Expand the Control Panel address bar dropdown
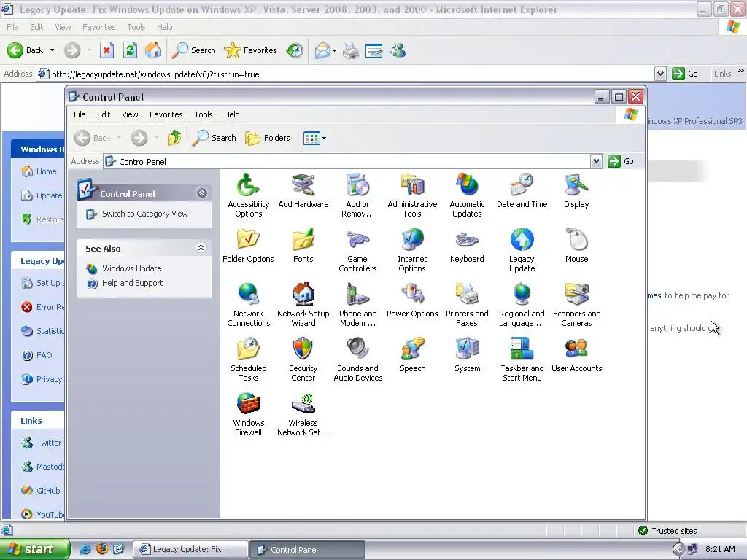747x560 pixels. point(596,161)
